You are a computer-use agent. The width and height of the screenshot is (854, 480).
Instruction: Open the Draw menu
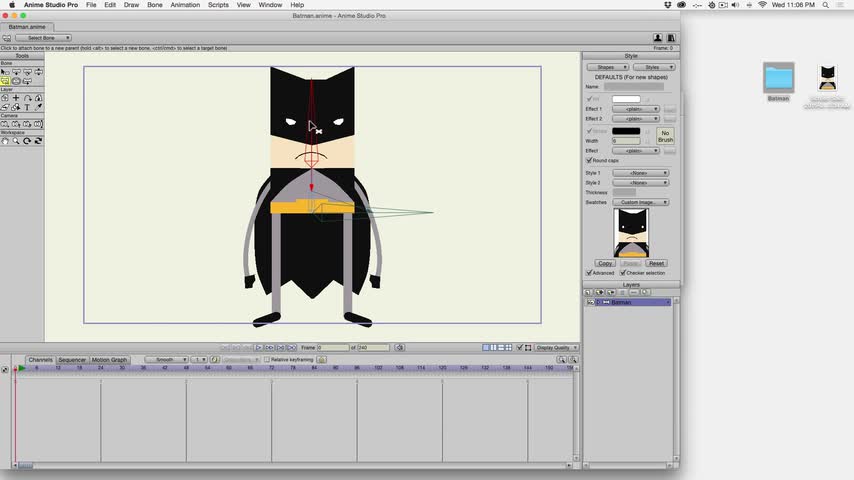click(131, 5)
